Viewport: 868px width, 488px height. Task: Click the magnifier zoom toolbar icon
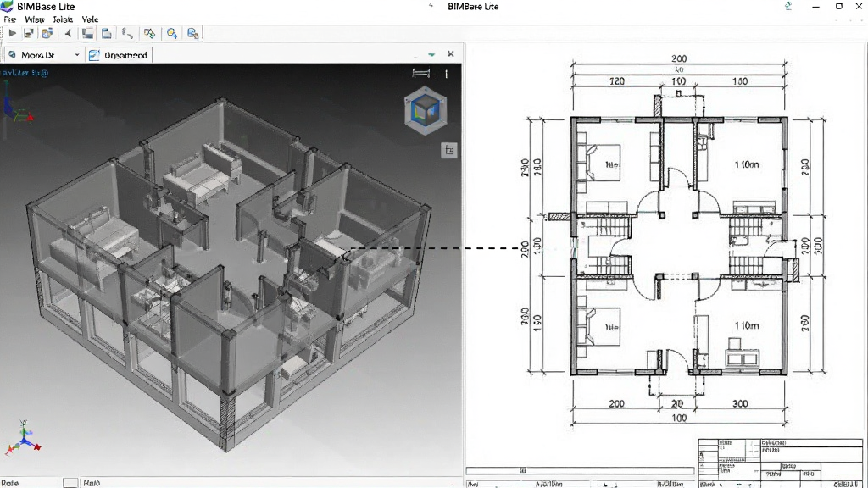(172, 34)
